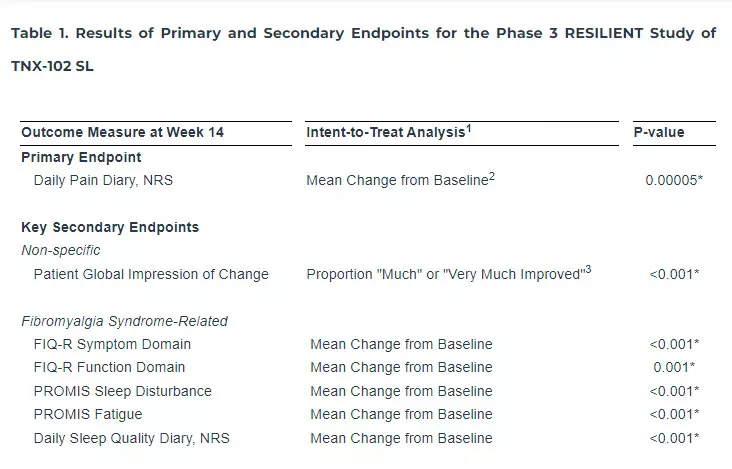Click the "Intent-to-Treat Analysis" column header

point(386,133)
